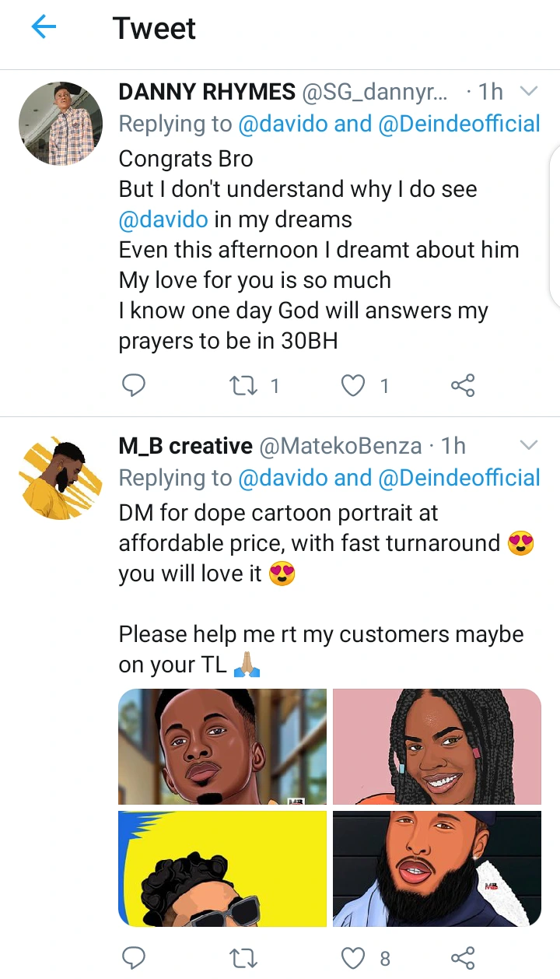Like M_B creative's cartoon portrait tweet
Image resolution: width=560 pixels, height=979 pixels.
click(x=355, y=957)
